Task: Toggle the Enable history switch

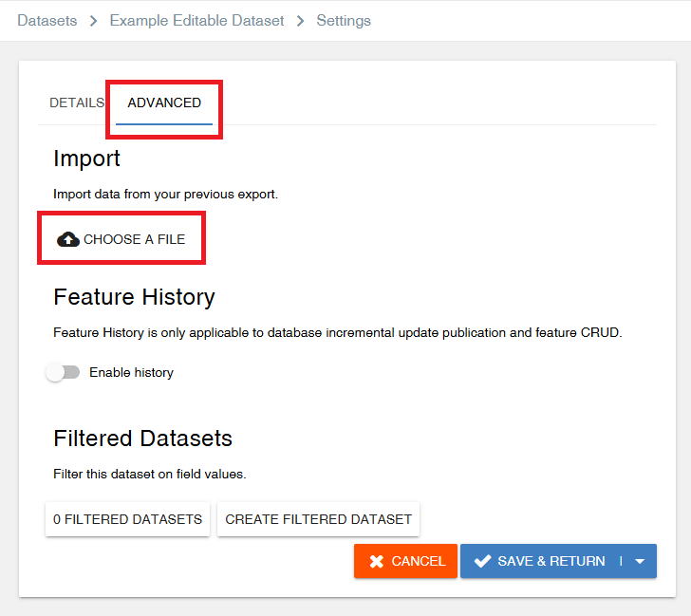Action: click(x=63, y=372)
